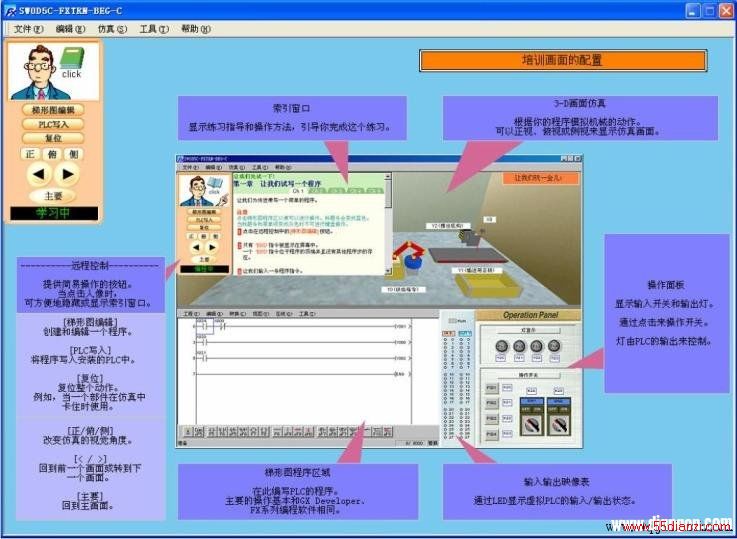
Task: Open the 帮助 menu
Action: pos(196,29)
